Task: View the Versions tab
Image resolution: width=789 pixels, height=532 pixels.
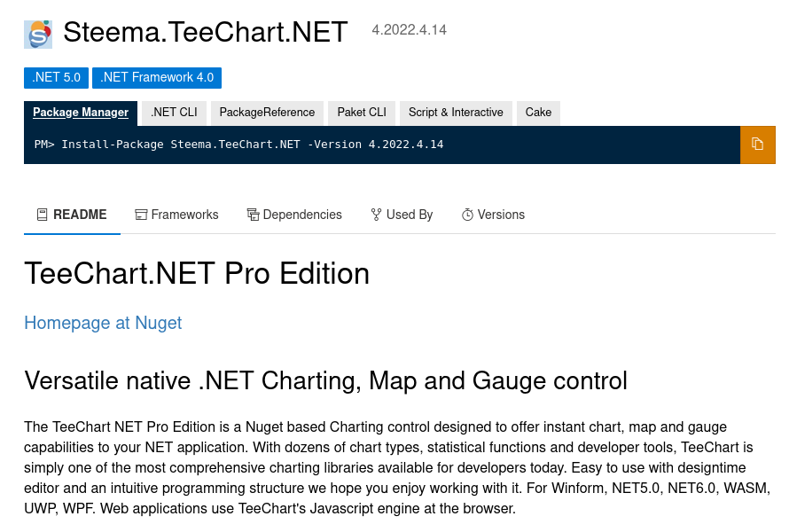Action: pos(493,215)
